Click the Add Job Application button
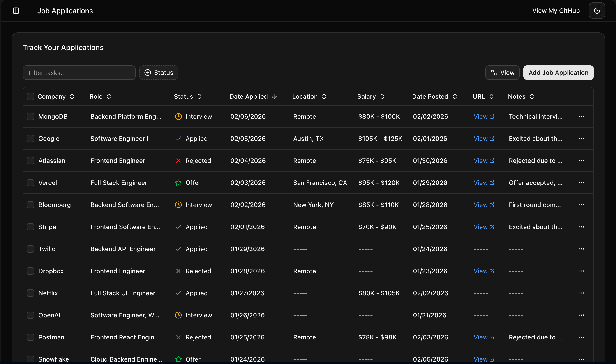616x364 pixels. 558,73
